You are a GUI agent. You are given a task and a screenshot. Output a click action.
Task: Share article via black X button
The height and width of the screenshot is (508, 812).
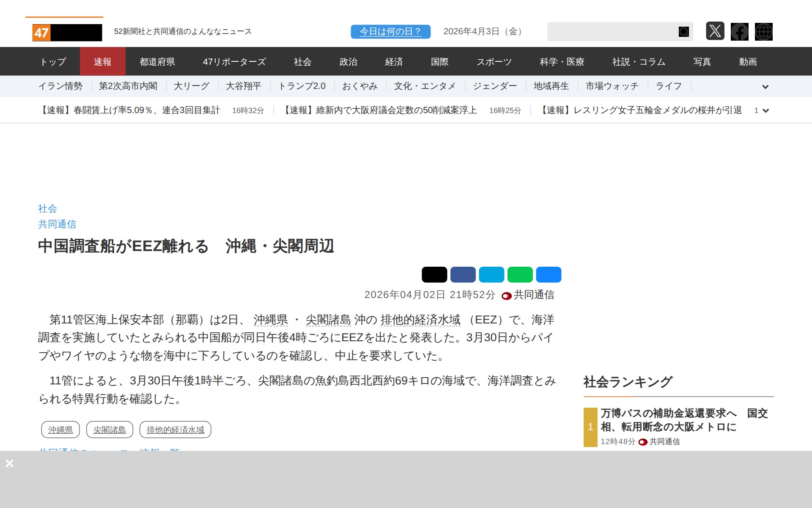434,275
